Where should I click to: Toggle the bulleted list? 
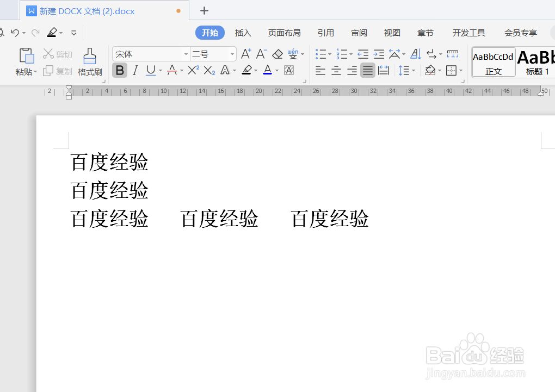(x=321, y=54)
